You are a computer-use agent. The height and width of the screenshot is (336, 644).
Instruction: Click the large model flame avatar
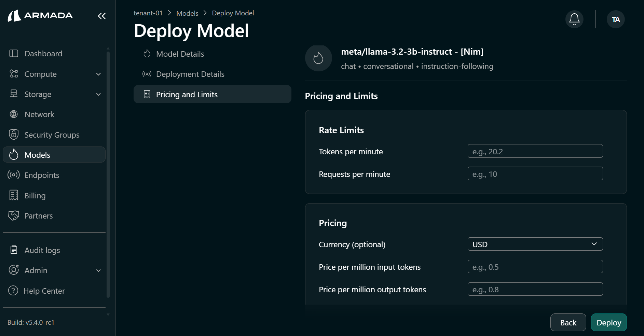[x=318, y=58]
